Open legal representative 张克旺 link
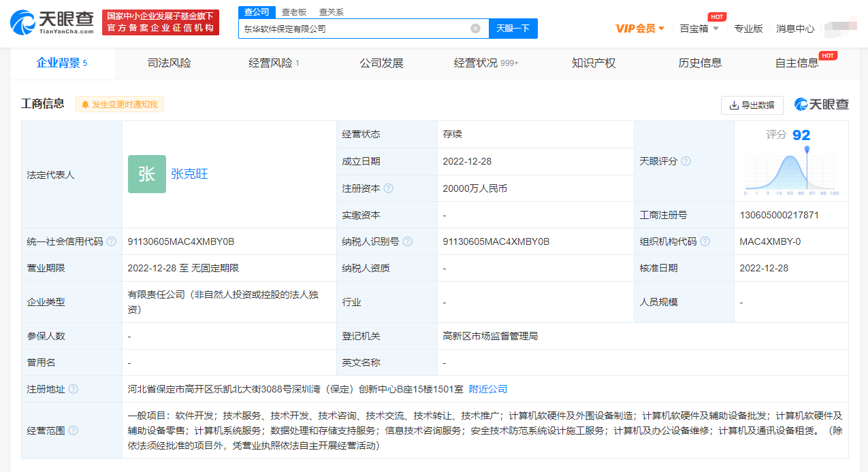 pos(189,174)
